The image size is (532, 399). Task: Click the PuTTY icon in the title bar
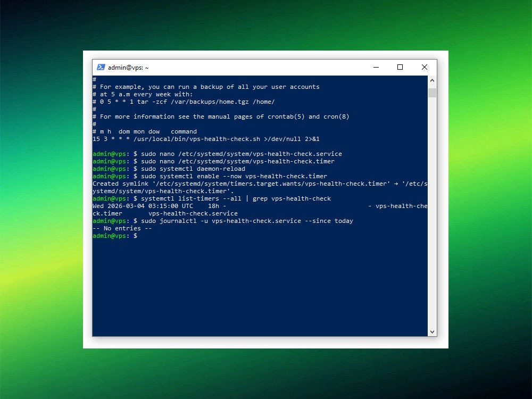[x=101, y=67]
